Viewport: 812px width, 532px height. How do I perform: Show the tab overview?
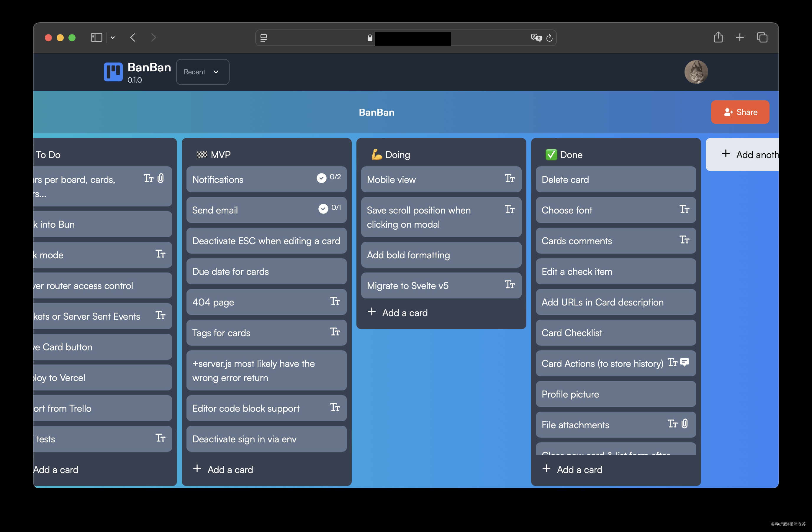(x=762, y=37)
